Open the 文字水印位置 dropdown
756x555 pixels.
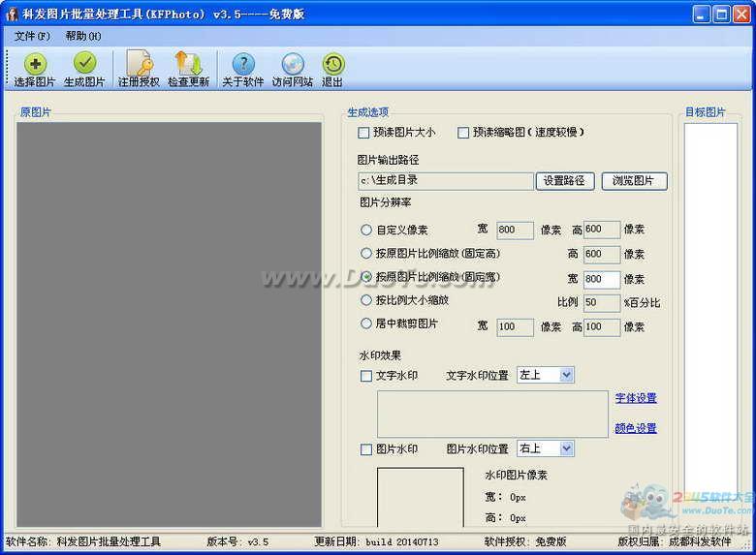tap(546, 375)
